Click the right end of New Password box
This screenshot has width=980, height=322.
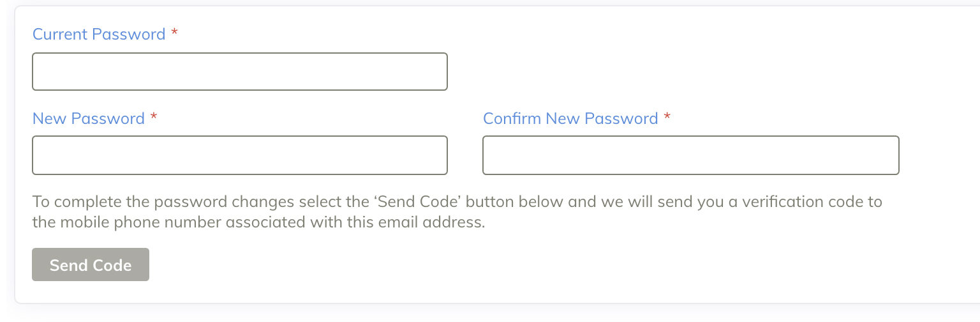point(440,155)
